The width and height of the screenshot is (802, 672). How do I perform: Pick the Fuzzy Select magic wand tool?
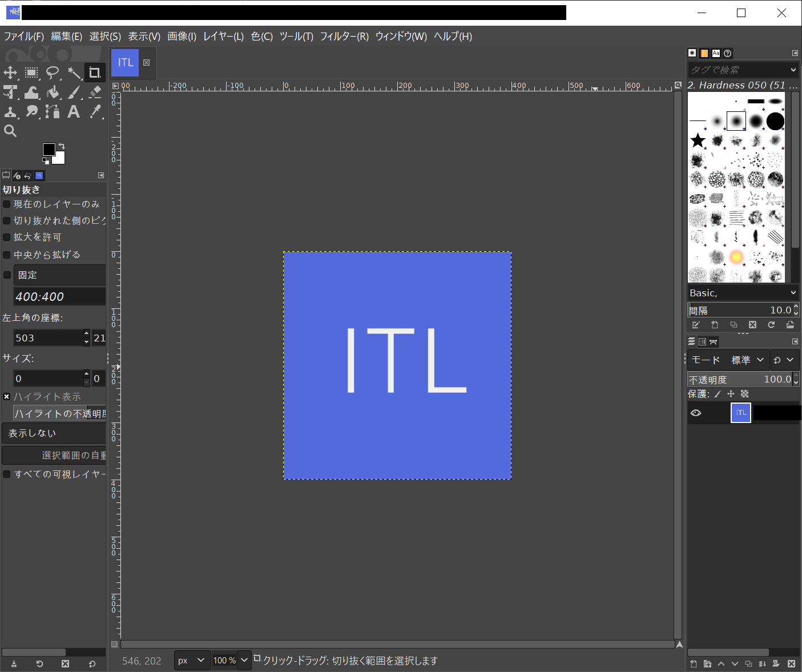[74, 73]
